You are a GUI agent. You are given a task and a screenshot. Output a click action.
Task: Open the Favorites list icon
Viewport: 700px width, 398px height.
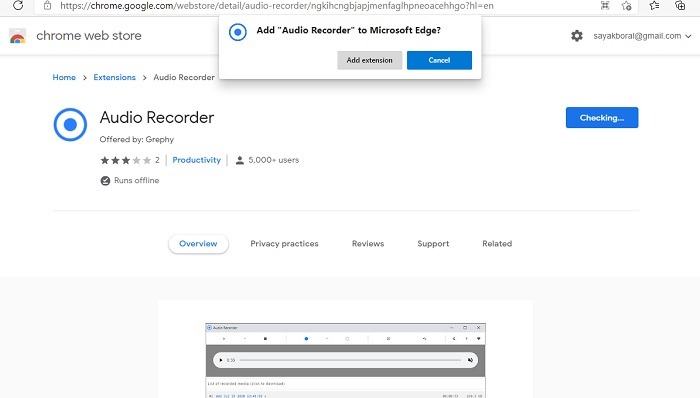[654, 6]
